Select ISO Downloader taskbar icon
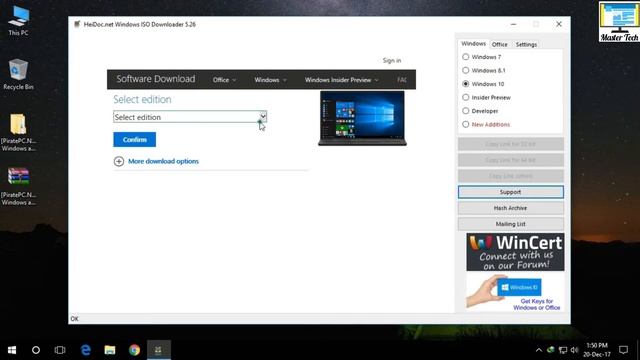640x360 pixels. pyautogui.click(x=158, y=350)
